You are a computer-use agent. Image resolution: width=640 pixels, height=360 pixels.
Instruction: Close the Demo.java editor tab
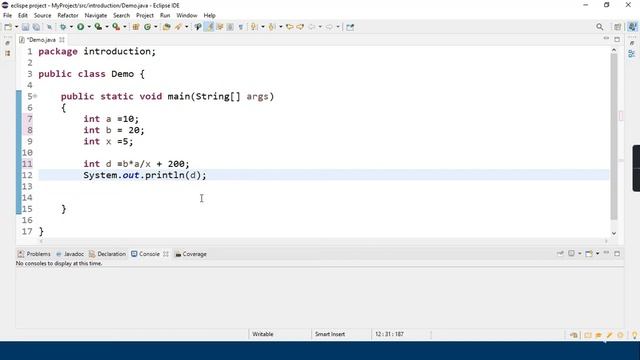click(62, 40)
